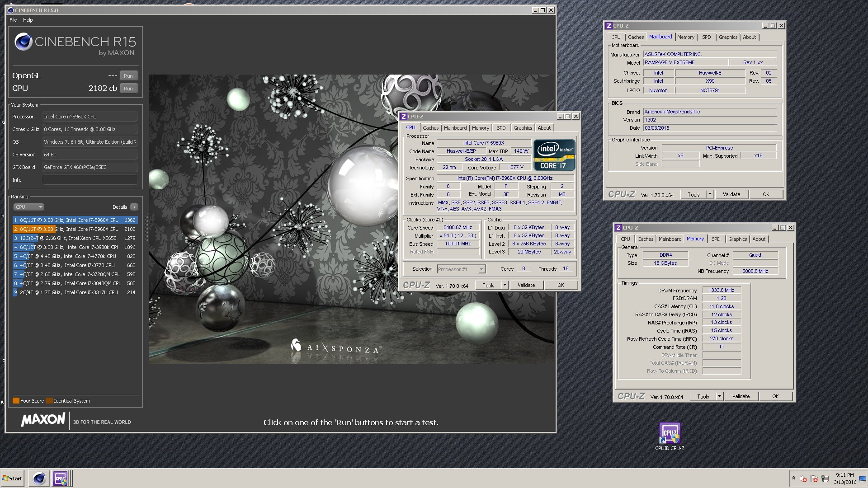Select ranking entry Intel Core i7-4770K
The width and height of the screenshot is (868, 488).
coord(75,256)
